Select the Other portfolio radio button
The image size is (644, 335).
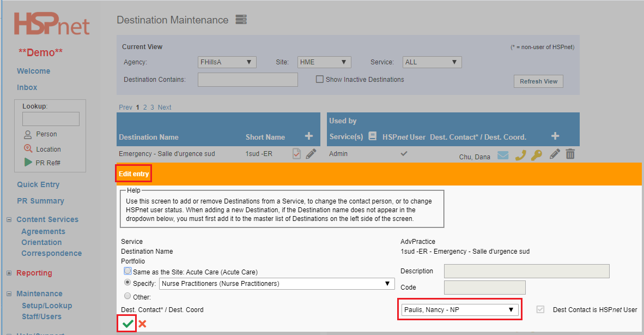pos(127,296)
